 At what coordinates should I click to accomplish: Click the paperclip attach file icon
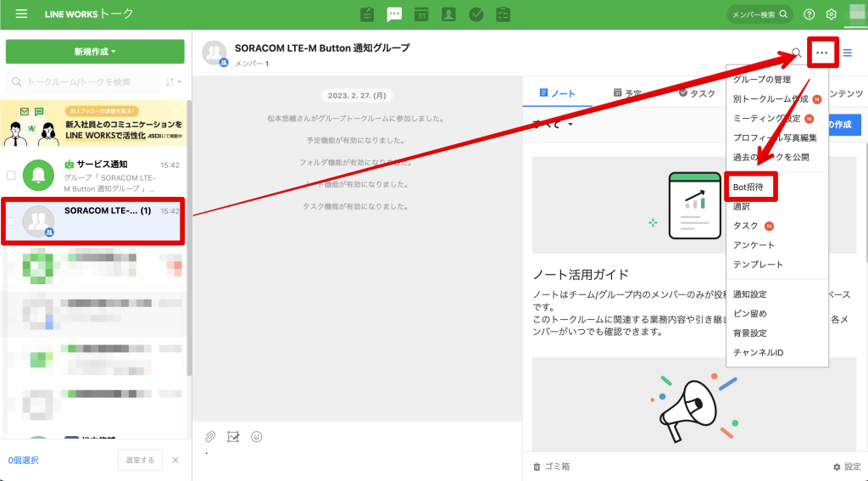[x=211, y=437]
